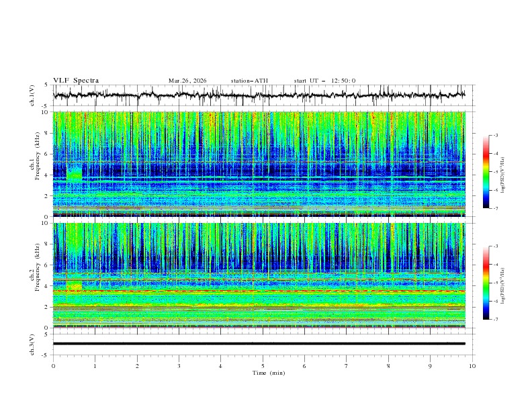Click time-axis tick label "0"

point(53,366)
